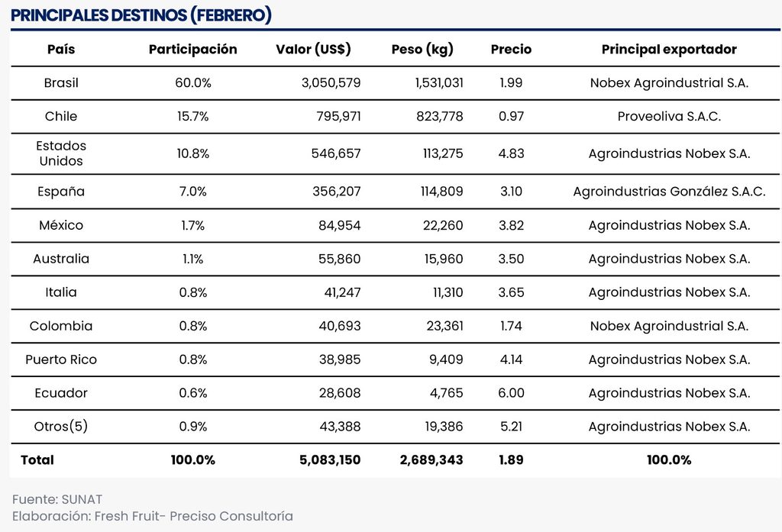Click 'Proveoliva S.A.C.' exporter cell
The image size is (782, 532).
669,117
